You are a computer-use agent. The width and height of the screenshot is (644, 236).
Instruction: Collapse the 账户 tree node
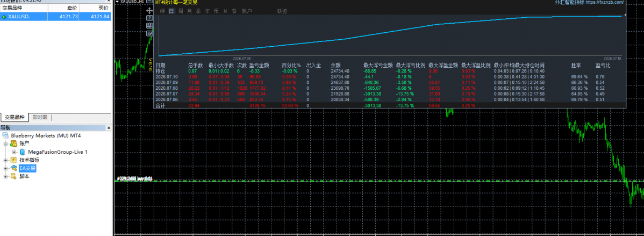pyautogui.click(x=5, y=144)
